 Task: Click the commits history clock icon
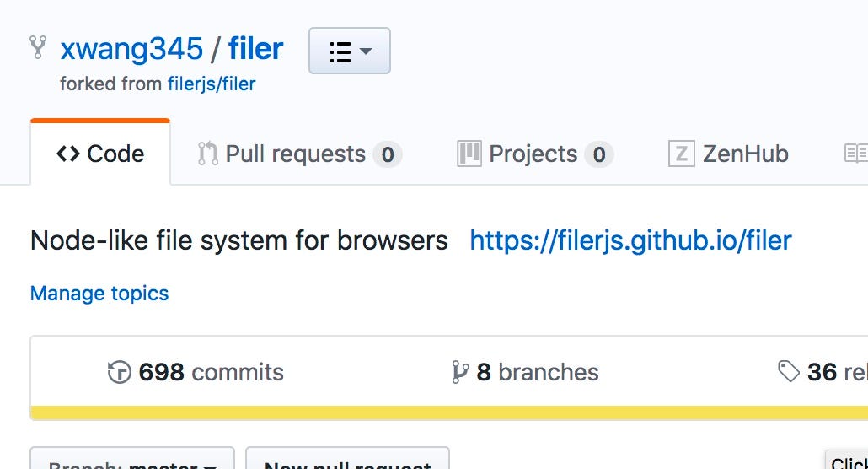(120, 372)
